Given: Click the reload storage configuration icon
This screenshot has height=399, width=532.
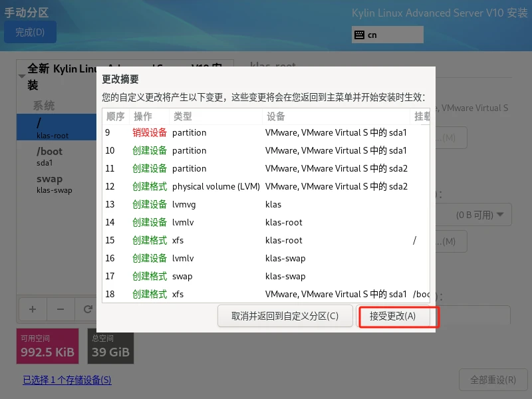Looking at the screenshot, I should (88, 309).
